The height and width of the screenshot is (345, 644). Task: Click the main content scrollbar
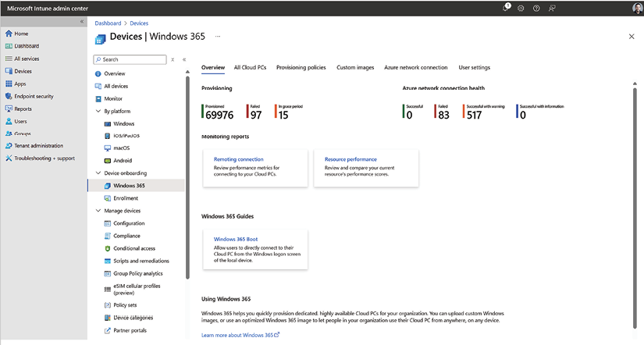pyautogui.click(x=635, y=208)
